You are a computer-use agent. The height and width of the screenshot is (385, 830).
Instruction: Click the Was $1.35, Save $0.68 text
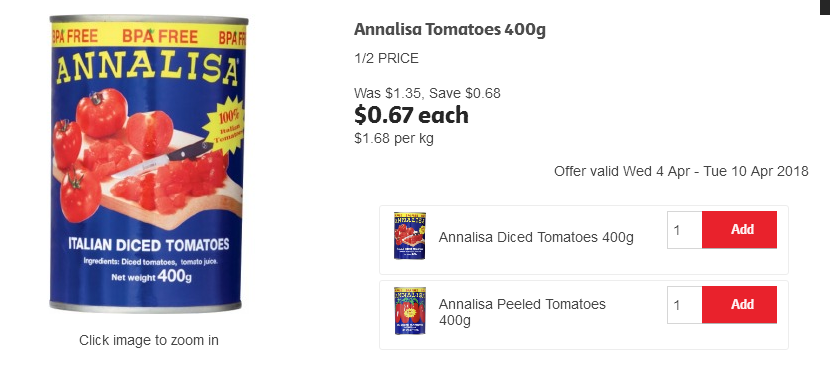tap(427, 93)
